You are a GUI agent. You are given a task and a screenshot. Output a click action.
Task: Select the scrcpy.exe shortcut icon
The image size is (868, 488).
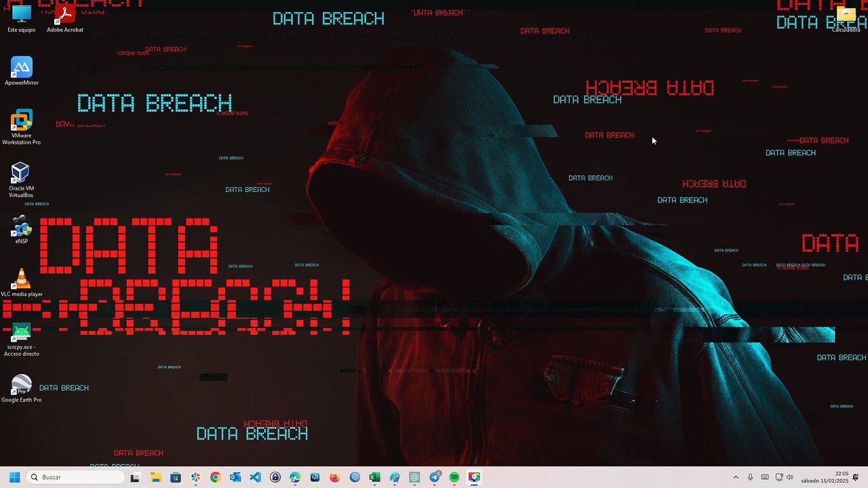click(x=21, y=339)
